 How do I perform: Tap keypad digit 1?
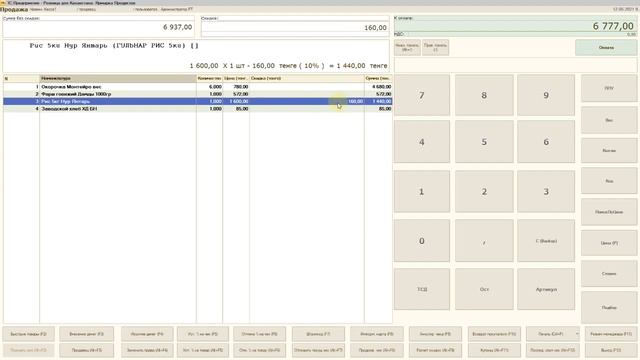(422, 191)
